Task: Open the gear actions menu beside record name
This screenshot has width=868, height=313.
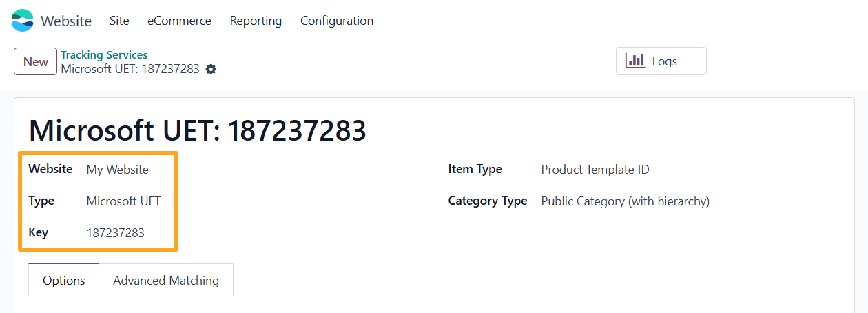Action: click(211, 69)
